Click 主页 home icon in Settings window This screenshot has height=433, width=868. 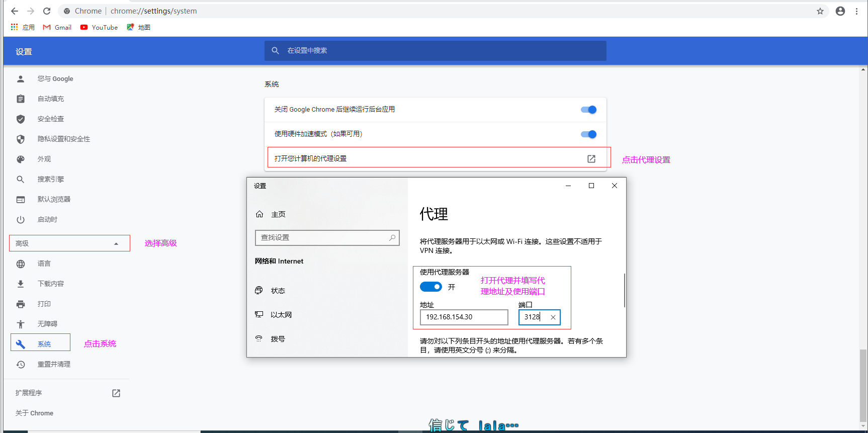[x=259, y=214]
